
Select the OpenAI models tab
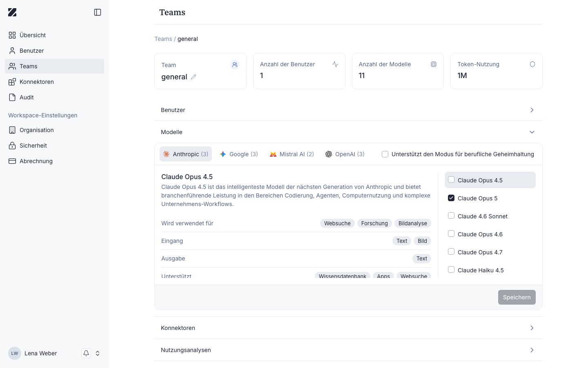coord(345,154)
